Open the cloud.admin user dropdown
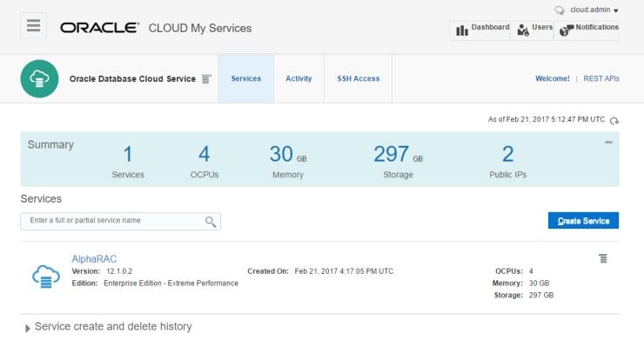The width and height of the screenshot is (644, 360). pyautogui.click(x=594, y=10)
